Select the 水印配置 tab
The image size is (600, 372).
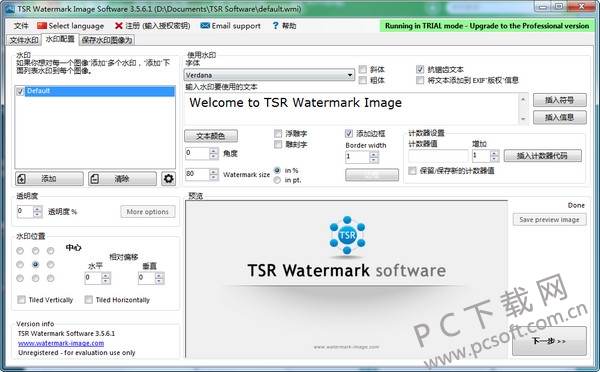coord(60,39)
